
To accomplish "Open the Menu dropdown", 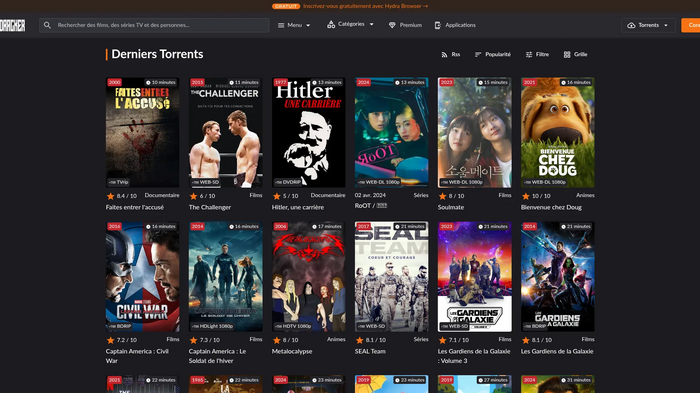I will [x=294, y=25].
